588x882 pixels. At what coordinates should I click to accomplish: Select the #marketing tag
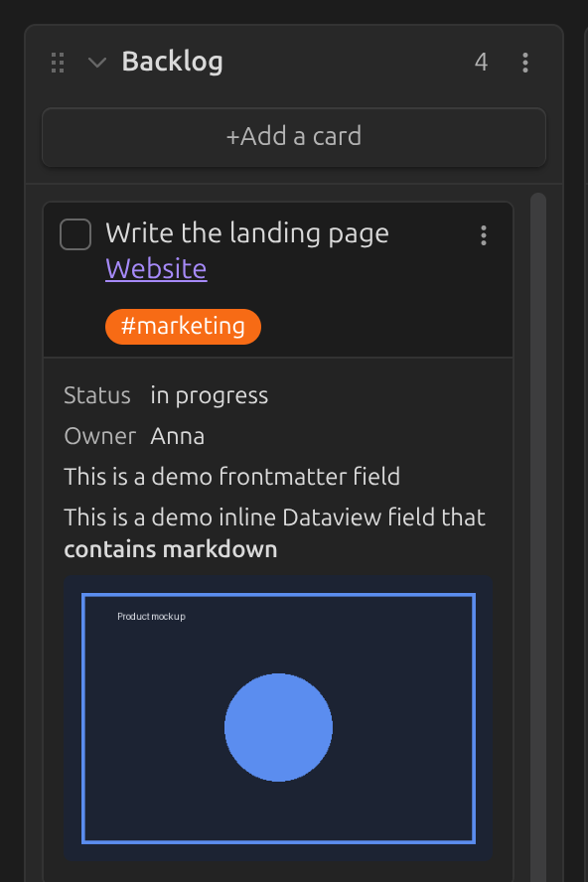[x=183, y=326]
